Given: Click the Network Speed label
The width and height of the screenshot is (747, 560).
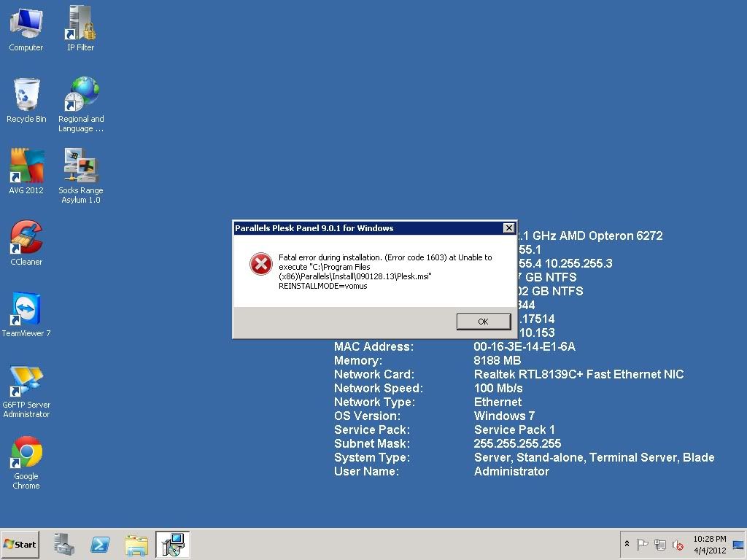Looking at the screenshot, I should pyautogui.click(x=379, y=388).
